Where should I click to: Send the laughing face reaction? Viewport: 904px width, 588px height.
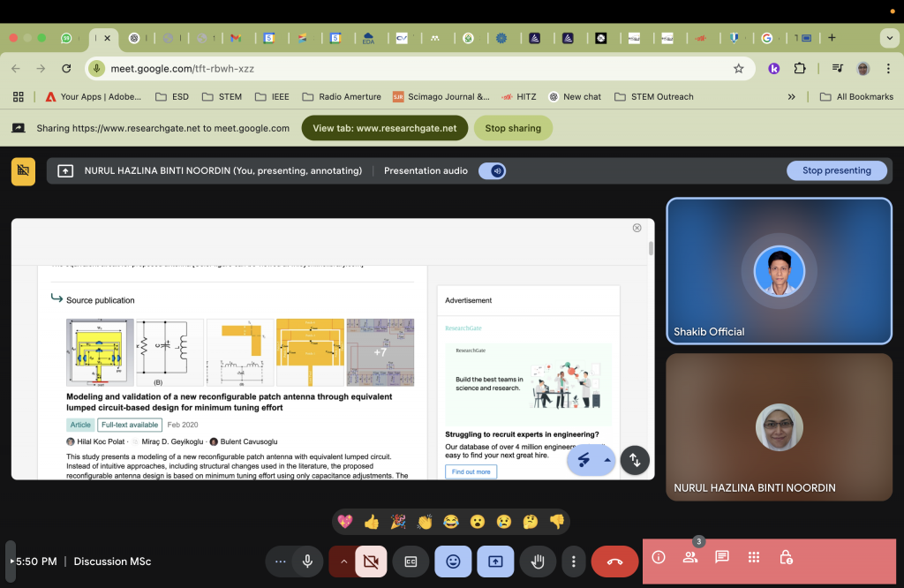point(451,522)
